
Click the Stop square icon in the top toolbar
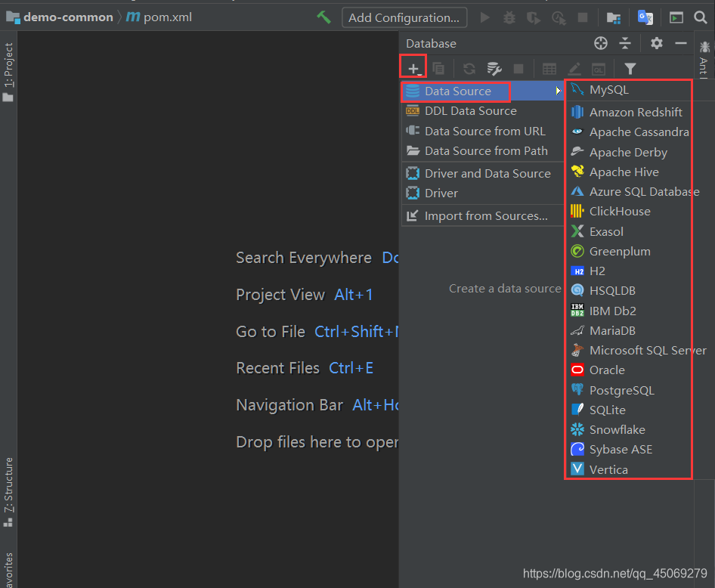582,18
